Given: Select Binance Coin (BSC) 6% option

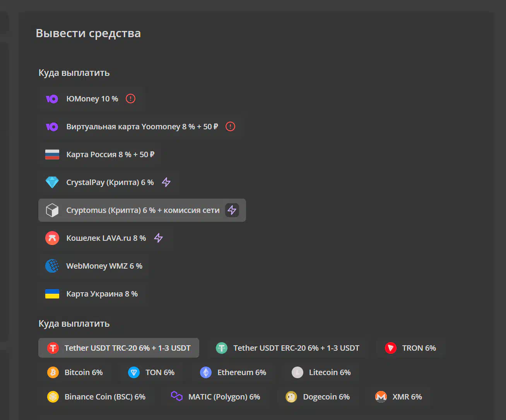Looking at the screenshot, I should pyautogui.click(x=96, y=397).
